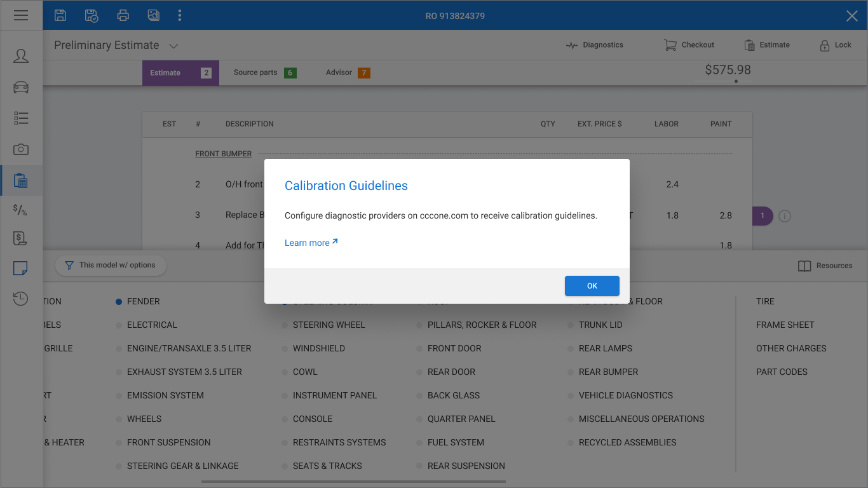Screen dimensions: 868x488
Task: Open the hamburger menu icon
Action: click(x=21, y=15)
